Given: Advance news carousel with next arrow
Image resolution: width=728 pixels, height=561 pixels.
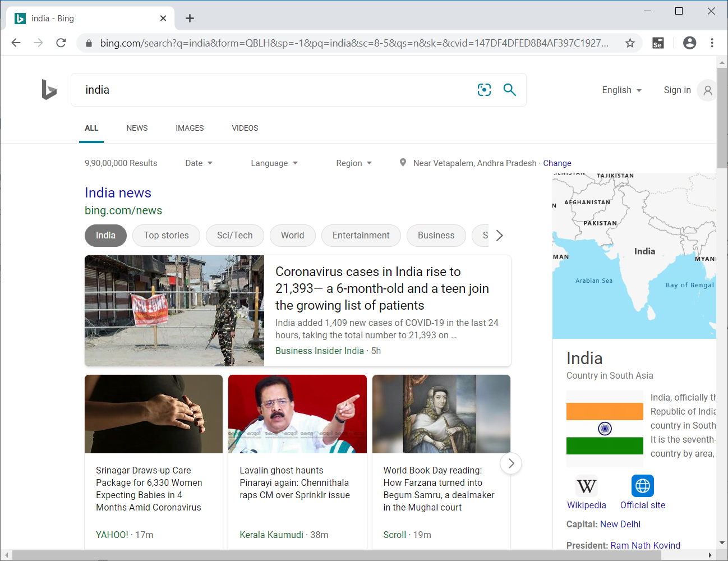Looking at the screenshot, I should (x=511, y=463).
